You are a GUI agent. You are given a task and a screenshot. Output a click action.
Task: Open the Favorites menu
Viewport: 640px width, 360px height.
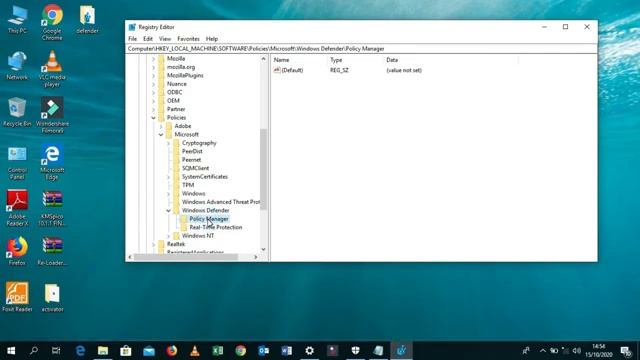coord(188,39)
